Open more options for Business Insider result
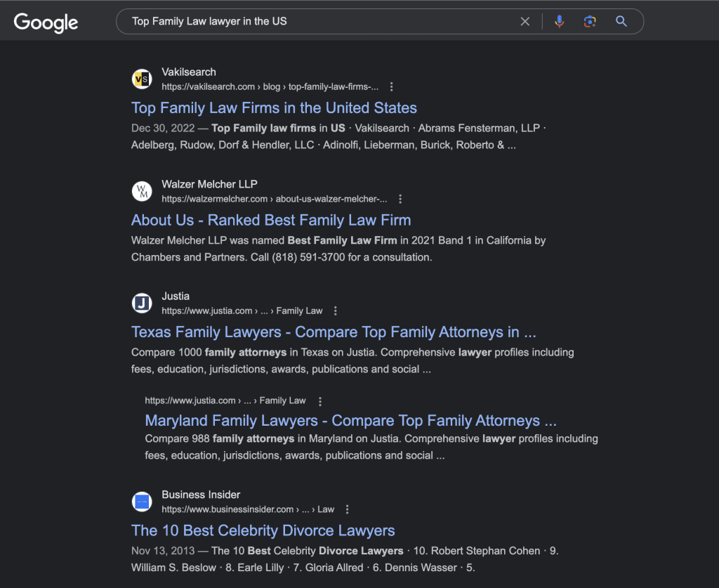The height and width of the screenshot is (588, 719). (347, 509)
